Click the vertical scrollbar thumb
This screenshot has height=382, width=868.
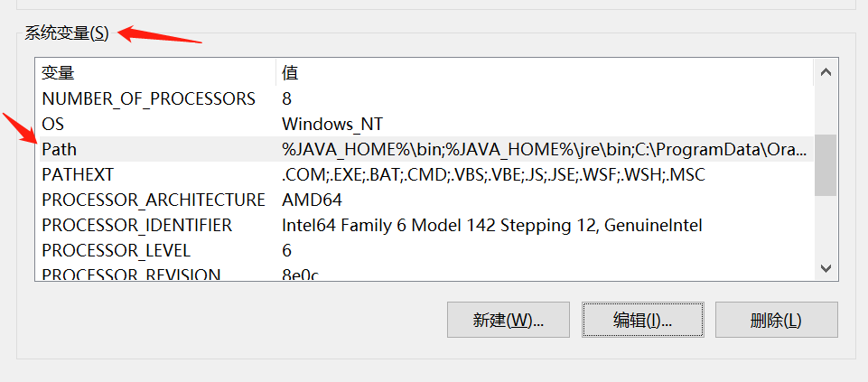pyautogui.click(x=826, y=165)
